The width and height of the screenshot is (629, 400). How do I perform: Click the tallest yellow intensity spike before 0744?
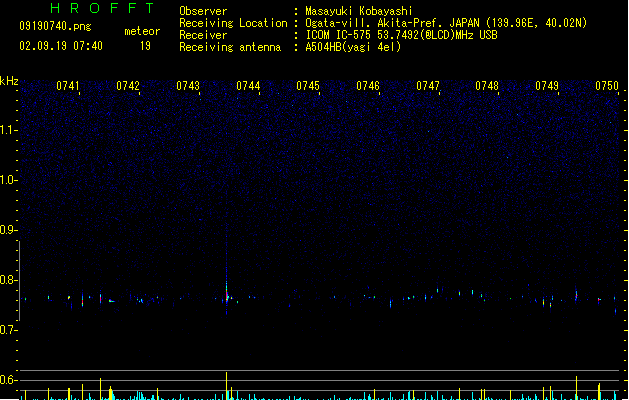[x=226, y=386]
